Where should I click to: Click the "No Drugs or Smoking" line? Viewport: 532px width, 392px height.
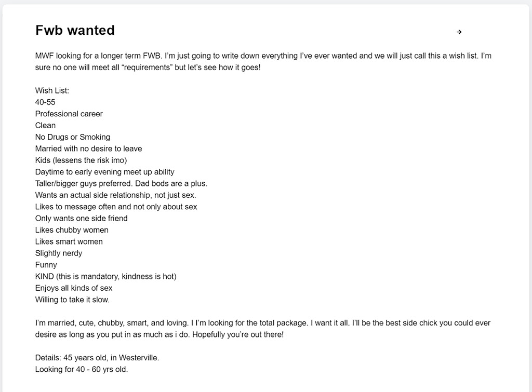click(73, 137)
